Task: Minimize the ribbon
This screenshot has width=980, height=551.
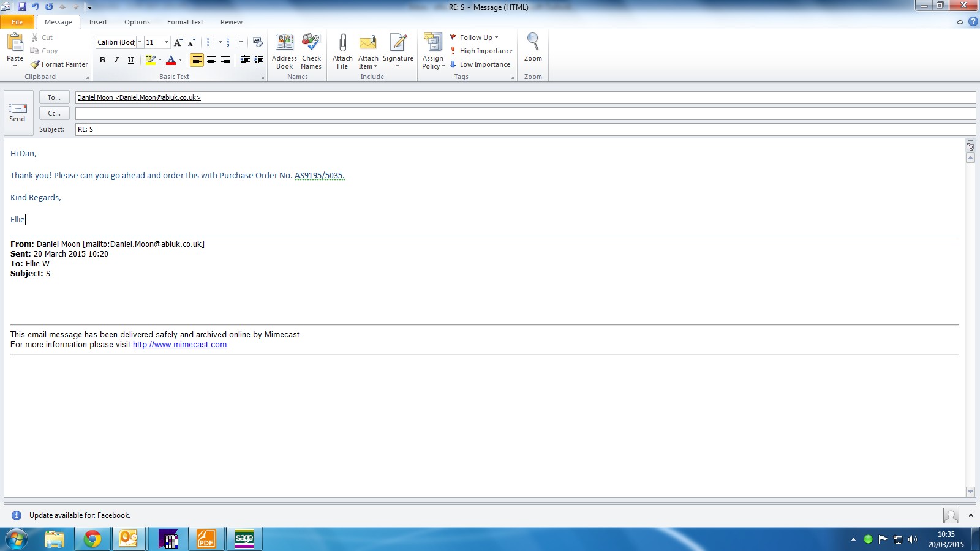Action: pyautogui.click(x=960, y=22)
